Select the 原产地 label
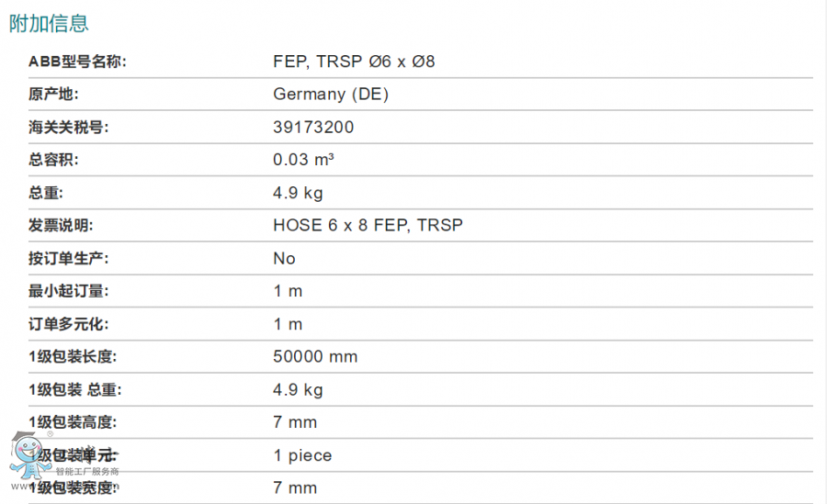 click(54, 94)
